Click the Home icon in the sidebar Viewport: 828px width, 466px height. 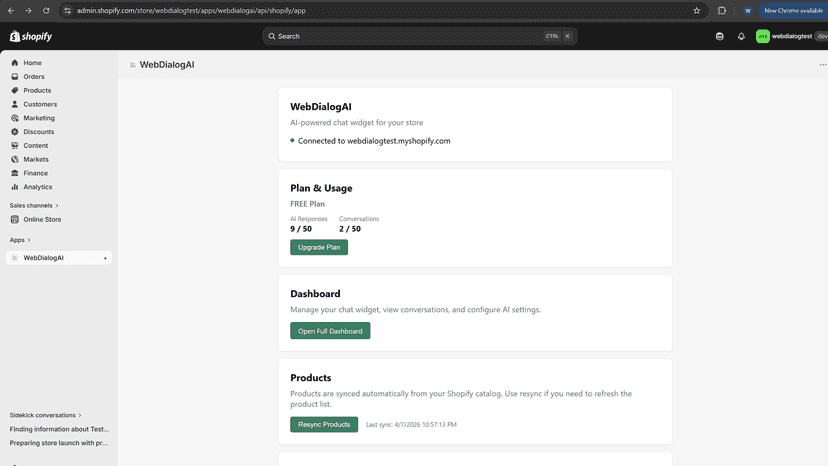point(15,63)
